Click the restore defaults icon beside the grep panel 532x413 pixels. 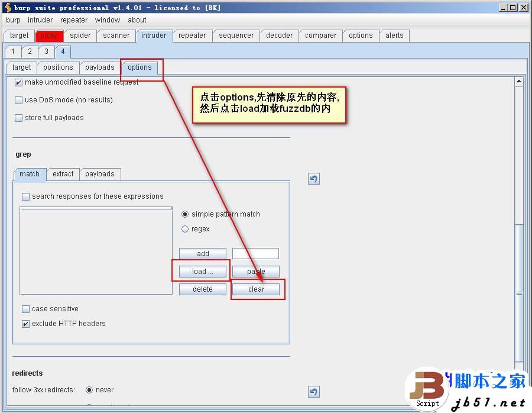click(x=313, y=179)
